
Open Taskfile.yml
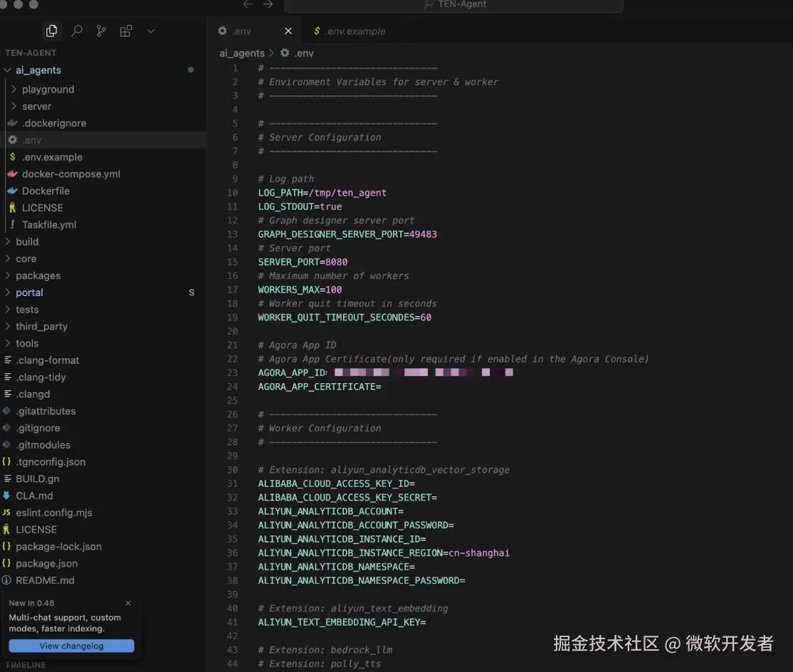pyautogui.click(x=103, y=224)
